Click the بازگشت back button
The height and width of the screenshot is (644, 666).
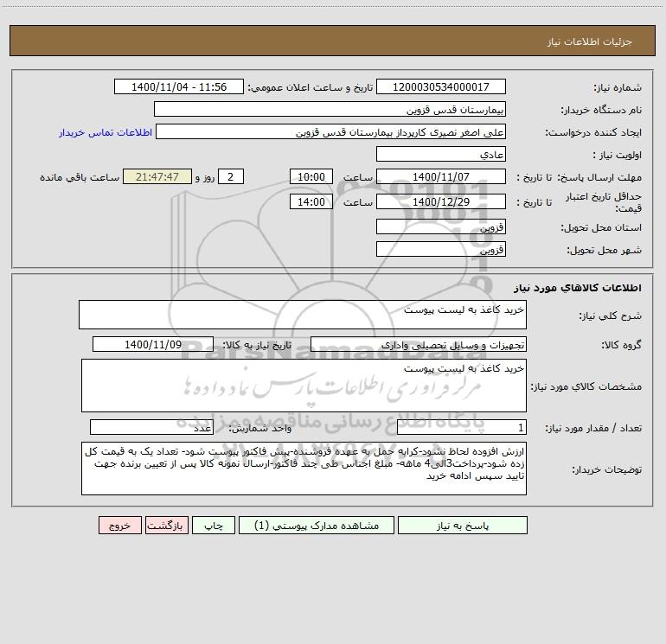tap(166, 525)
